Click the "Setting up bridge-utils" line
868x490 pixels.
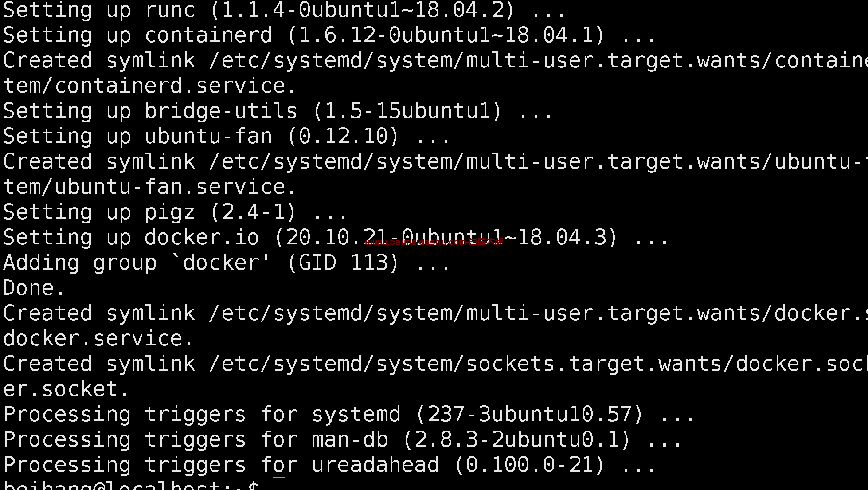278,111
